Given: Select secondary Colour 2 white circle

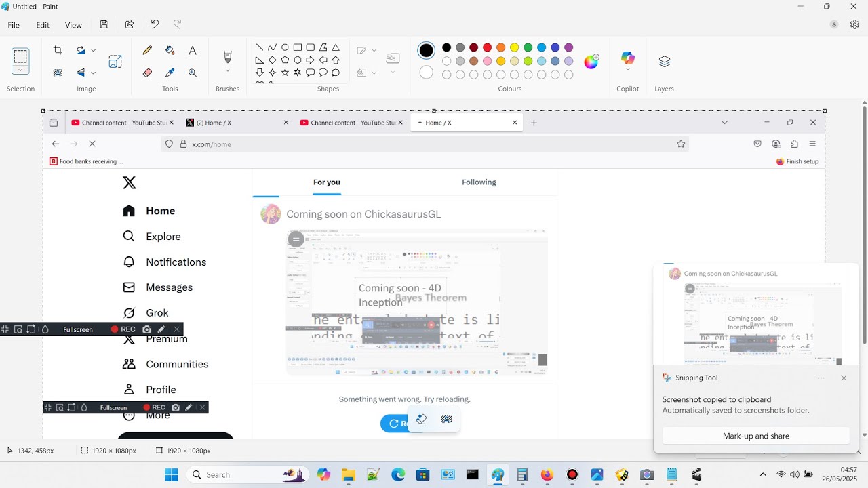Looking at the screenshot, I should pos(426,72).
